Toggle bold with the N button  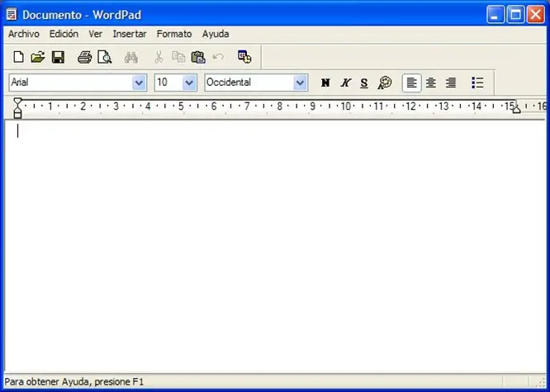tap(325, 83)
